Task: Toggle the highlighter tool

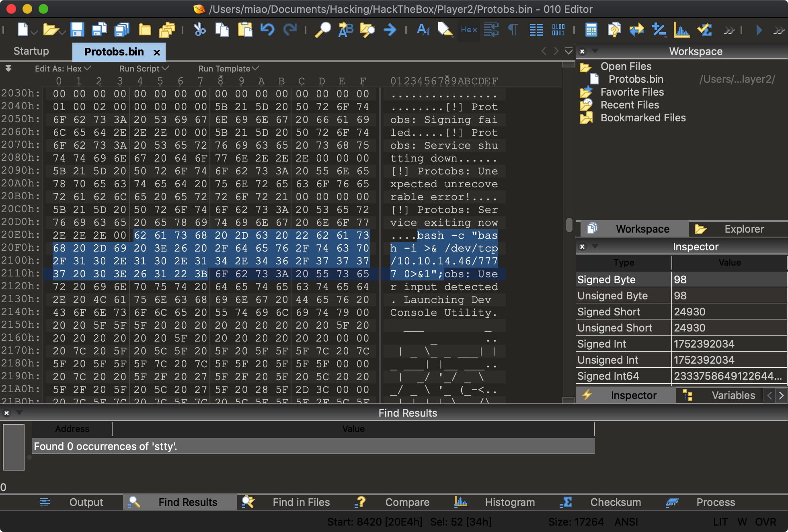Action: [445, 30]
